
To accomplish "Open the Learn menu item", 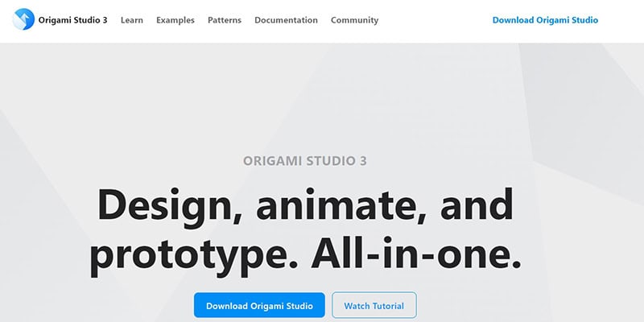I will coord(132,20).
